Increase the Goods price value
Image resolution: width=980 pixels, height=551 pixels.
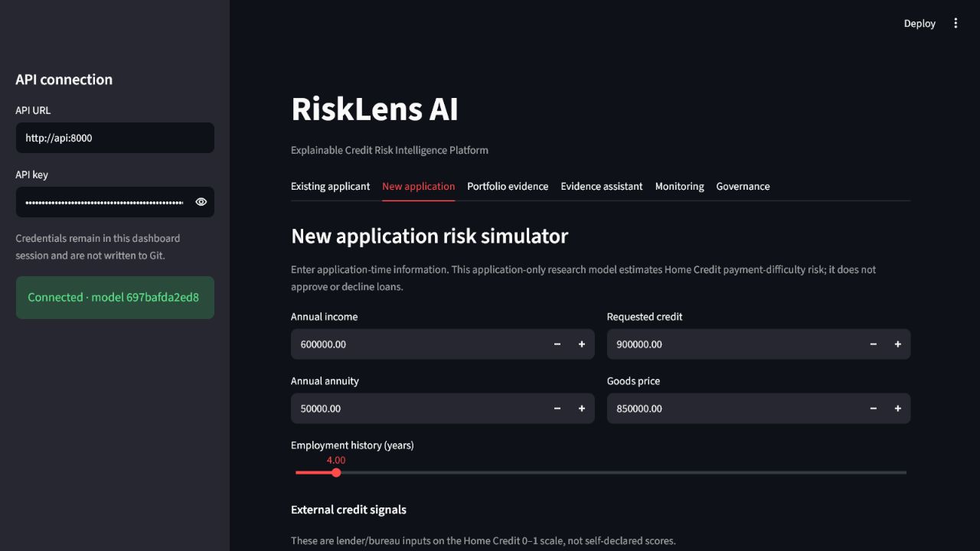coord(898,409)
